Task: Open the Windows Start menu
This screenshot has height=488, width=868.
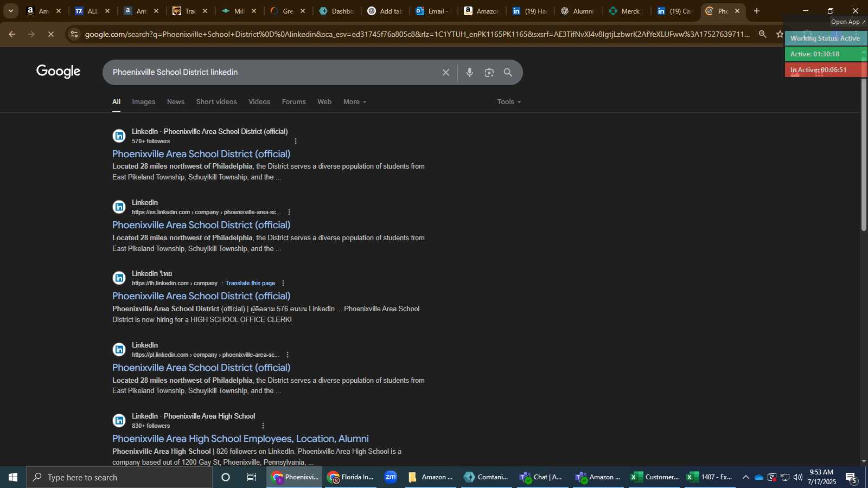Action: click(x=13, y=477)
